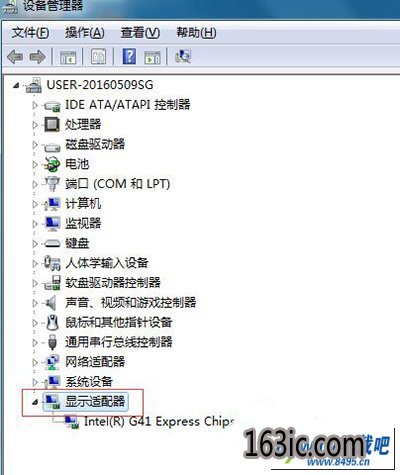Open the 操作(A) menu
The height and width of the screenshot is (475, 400).
85,33
